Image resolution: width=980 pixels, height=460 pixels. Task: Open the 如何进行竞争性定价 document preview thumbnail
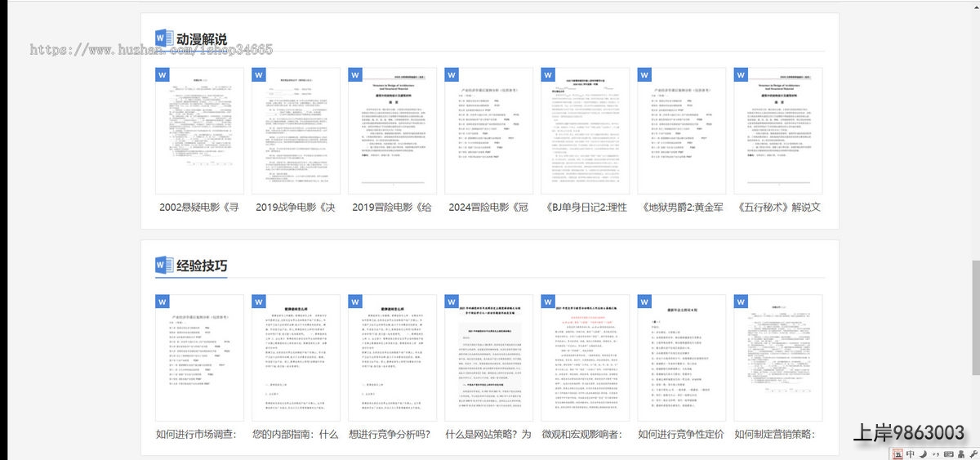coord(681,358)
